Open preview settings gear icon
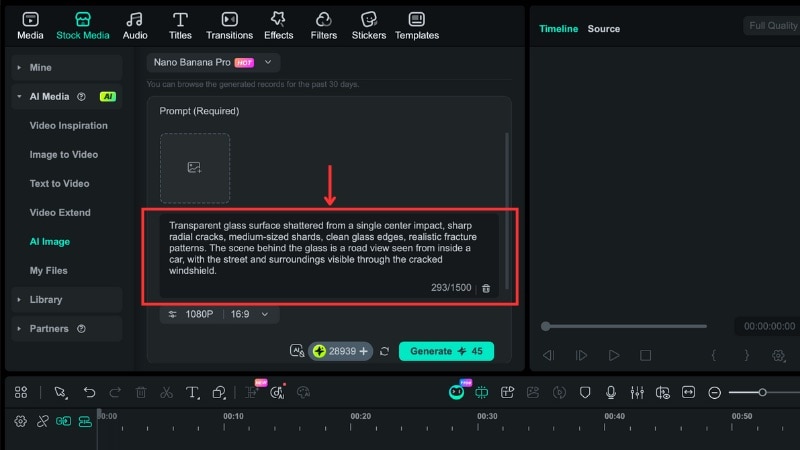This screenshot has height=450, width=800. tap(778, 355)
